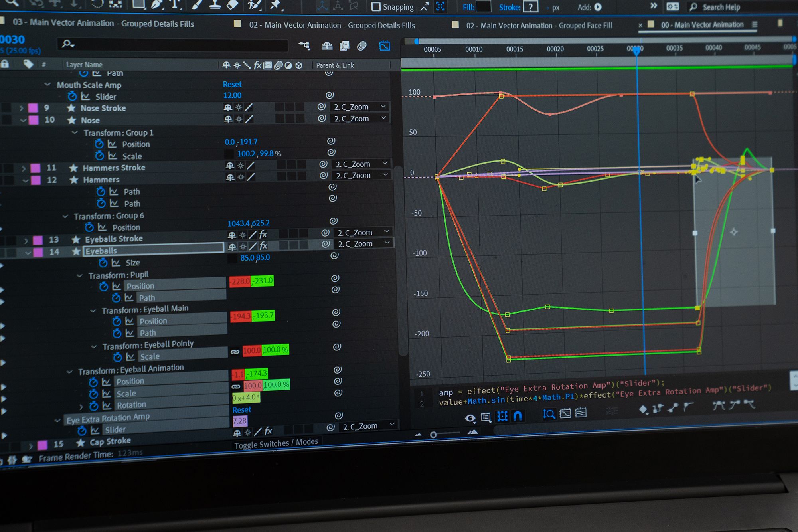Click the Fill color swatch
The width and height of the screenshot is (798, 532).
[x=483, y=7]
